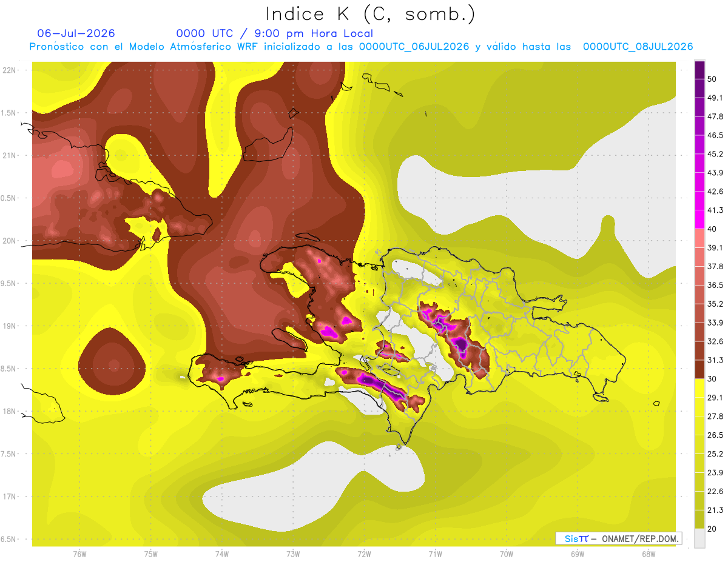Click the '75W' longitude axis label
The width and height of the screenshot is (728, 562).
[151, 554]
